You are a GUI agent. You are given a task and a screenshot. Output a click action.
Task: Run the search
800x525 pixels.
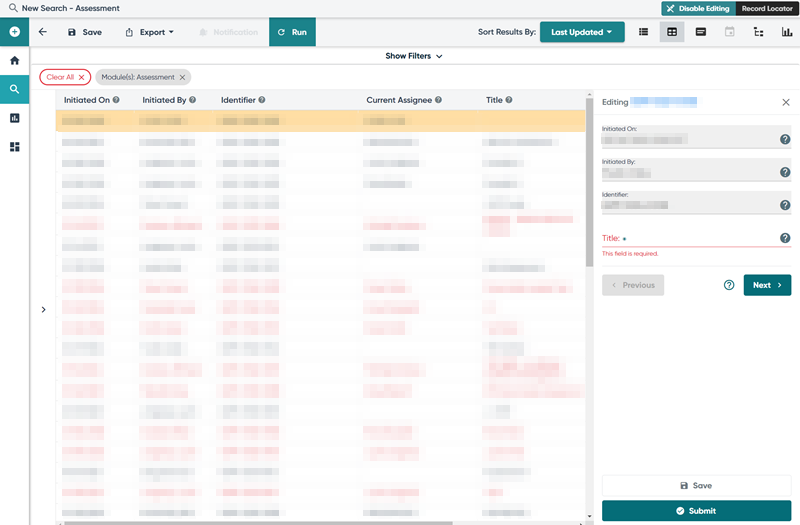pyautogui.click(x=292, y=32)
